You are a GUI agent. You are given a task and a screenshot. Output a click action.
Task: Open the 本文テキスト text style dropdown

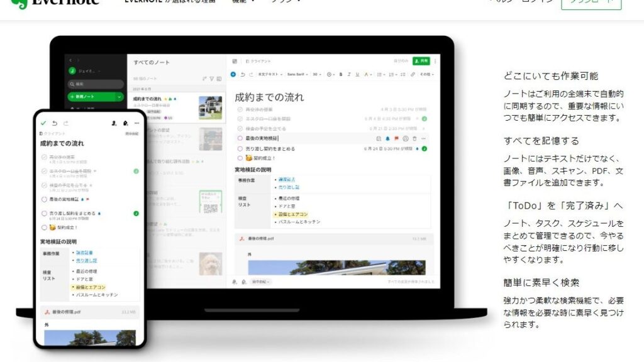pyautogui.click(x=270, y=74)
